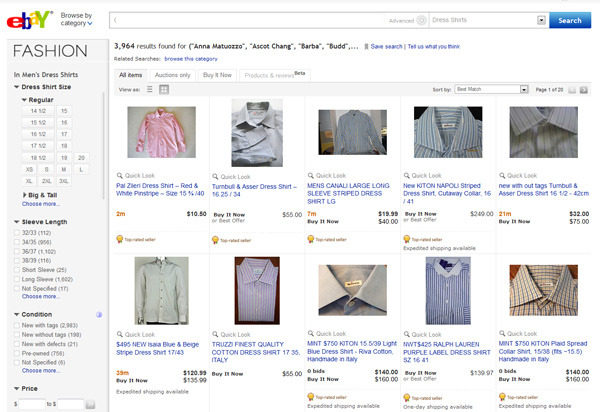This screenshot has height=412, width=600.
Task: Click Choose more under Sleeve Length
Action: [40, 296]
